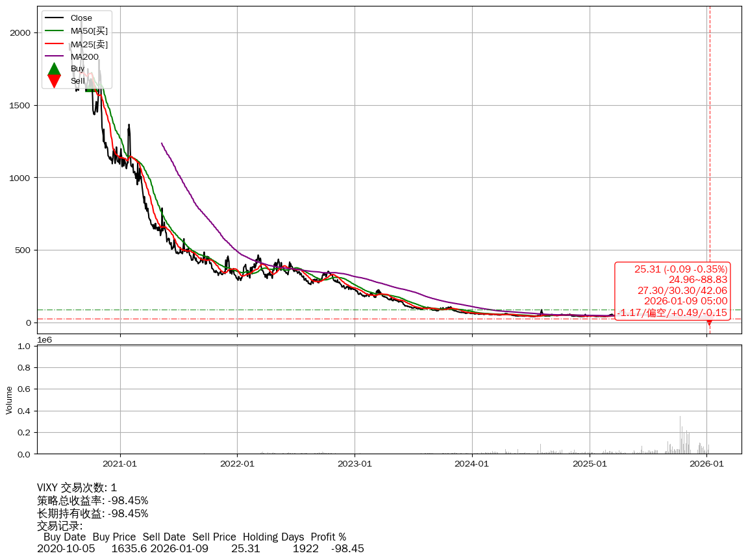Click the red Sell triangle in legend
This screenshot has height=560, width=748.
pyautogui.click(x=55, y=81)
